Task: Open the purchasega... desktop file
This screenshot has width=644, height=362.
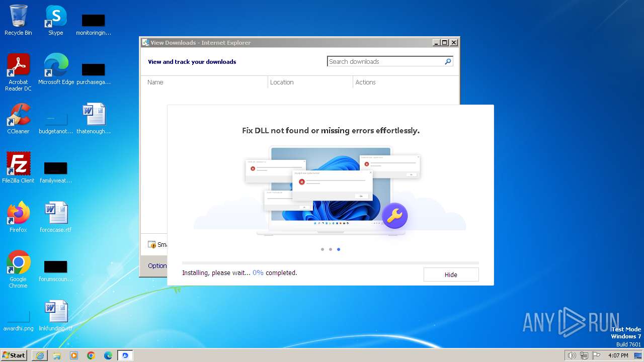Action: tap(94, 73)
